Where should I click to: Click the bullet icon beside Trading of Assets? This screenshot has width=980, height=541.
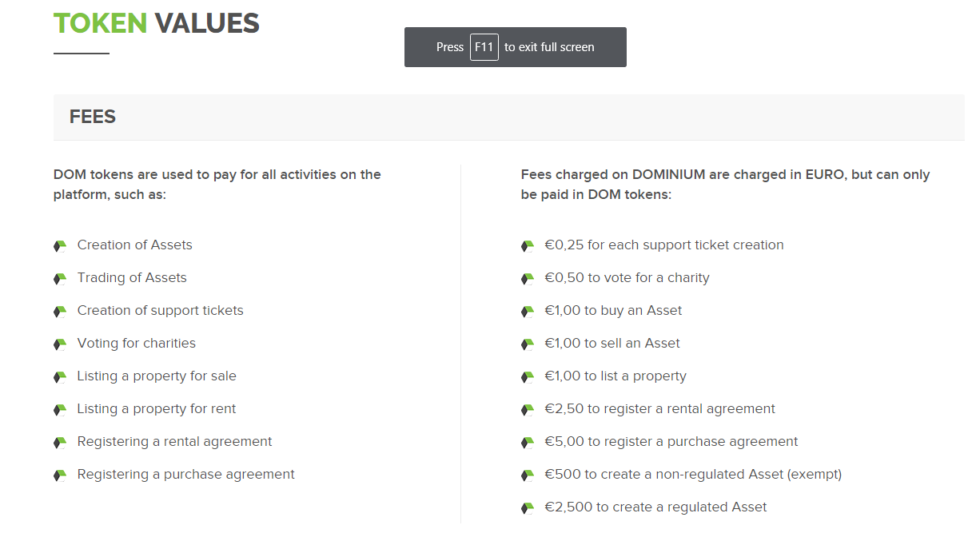click(x=60, y=279)
